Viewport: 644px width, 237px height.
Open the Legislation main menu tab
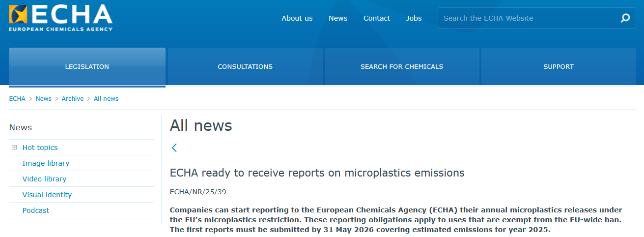tap(87, 67)
